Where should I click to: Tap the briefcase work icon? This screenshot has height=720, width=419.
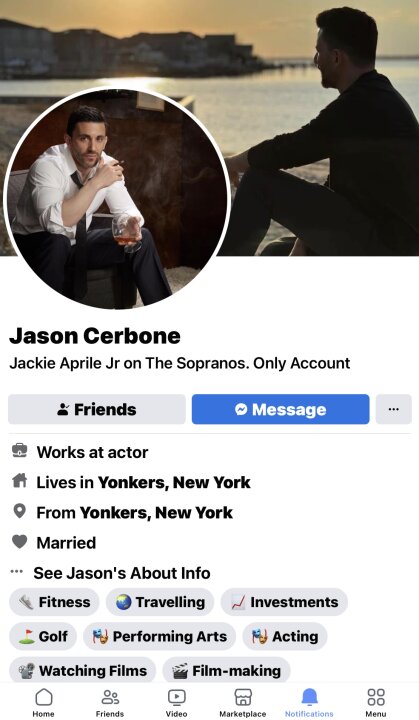[19, 451]
